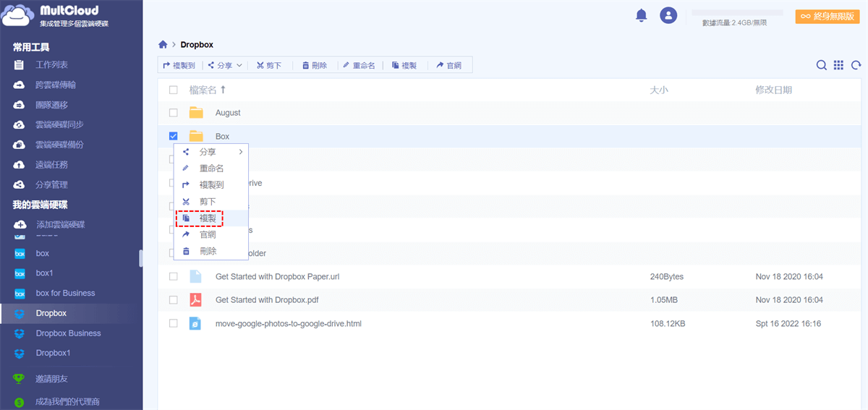Click the 終身無限版 upgrade button
Image resolution: width=868 pixels, height=410 pixels.
click(x=827, y=16)
